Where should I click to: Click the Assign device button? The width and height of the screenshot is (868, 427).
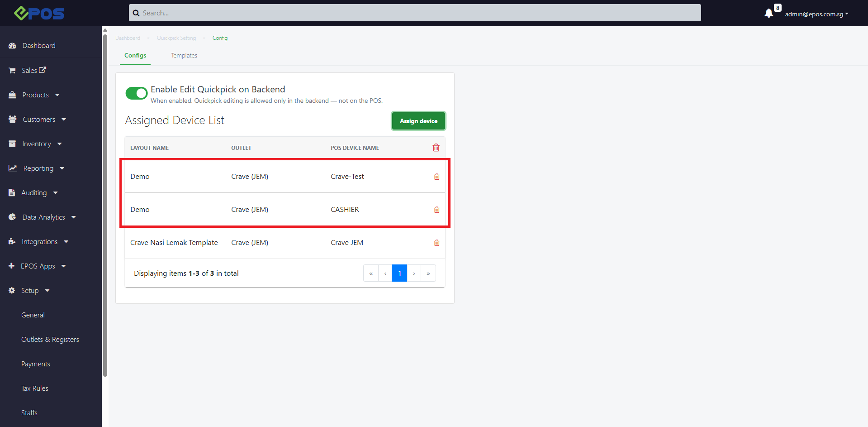coord(418,121)
